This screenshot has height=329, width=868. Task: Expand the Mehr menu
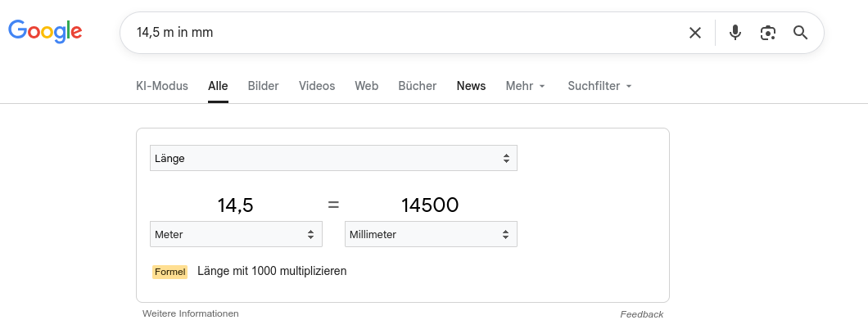click(x=526, y=86)
